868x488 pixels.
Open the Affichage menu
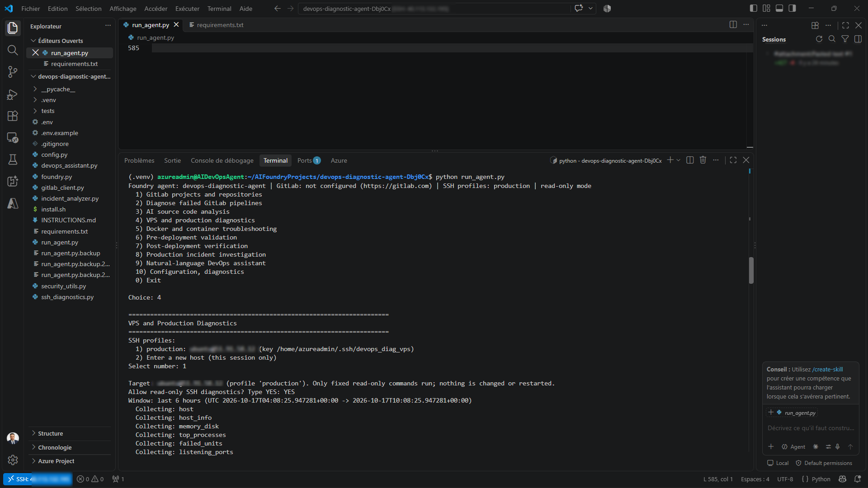pyautogui.click(x=123, y=9)
